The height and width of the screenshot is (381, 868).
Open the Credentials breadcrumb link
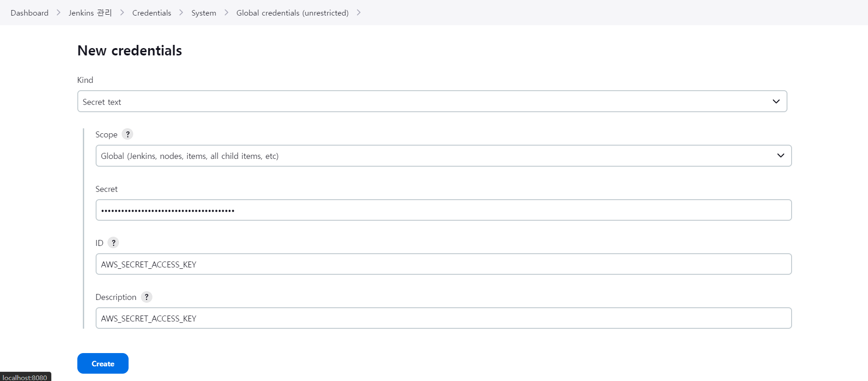[151, 13]
